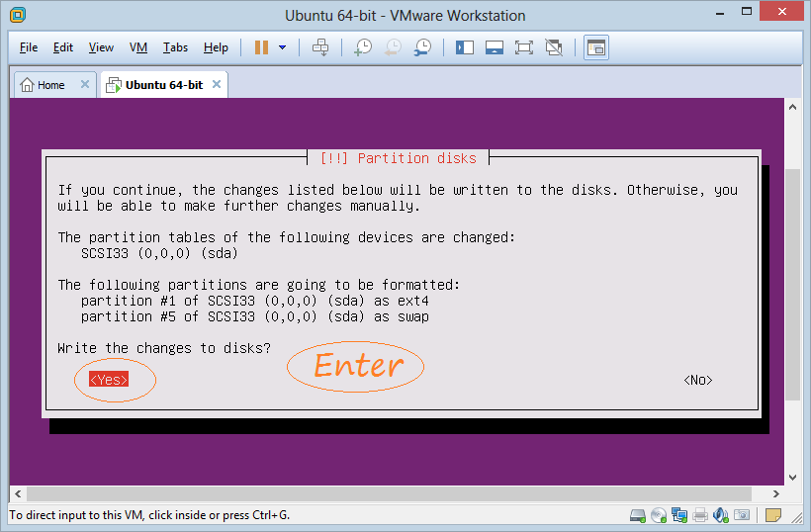Image resolution: width=811 pixels, height=532 pixels.
Task: Click the 'partition #1' ext4 line
Action: tap(255, 301)
